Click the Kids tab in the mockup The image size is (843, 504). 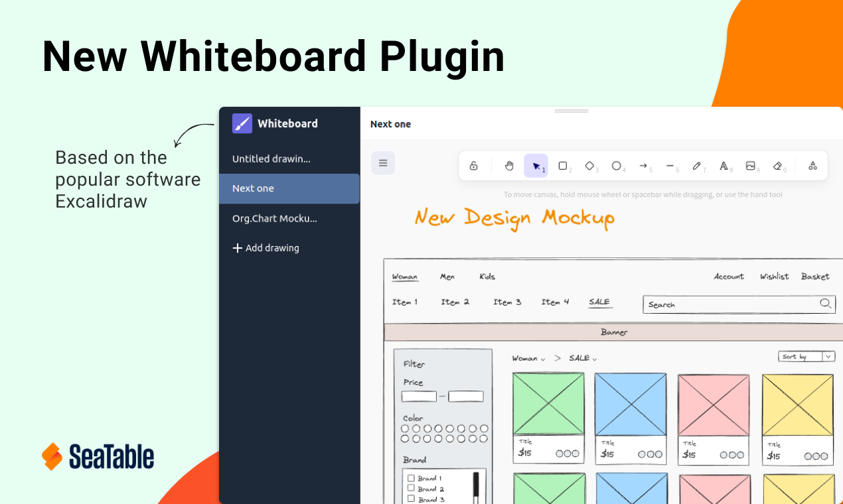(x=487, y=277)
